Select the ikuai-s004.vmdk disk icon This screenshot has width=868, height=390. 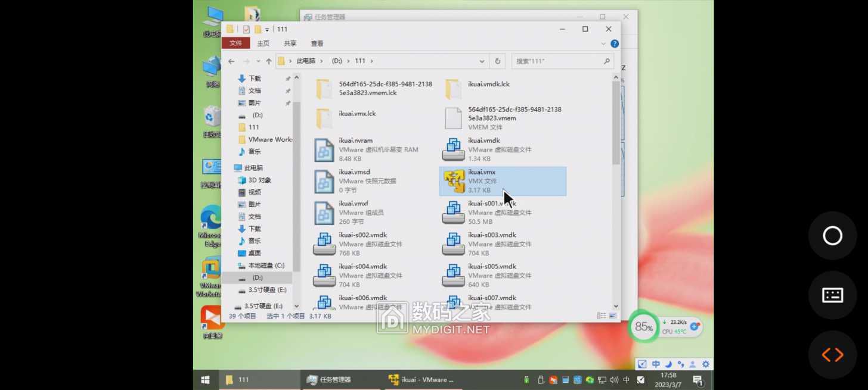(x=324, y=276)
